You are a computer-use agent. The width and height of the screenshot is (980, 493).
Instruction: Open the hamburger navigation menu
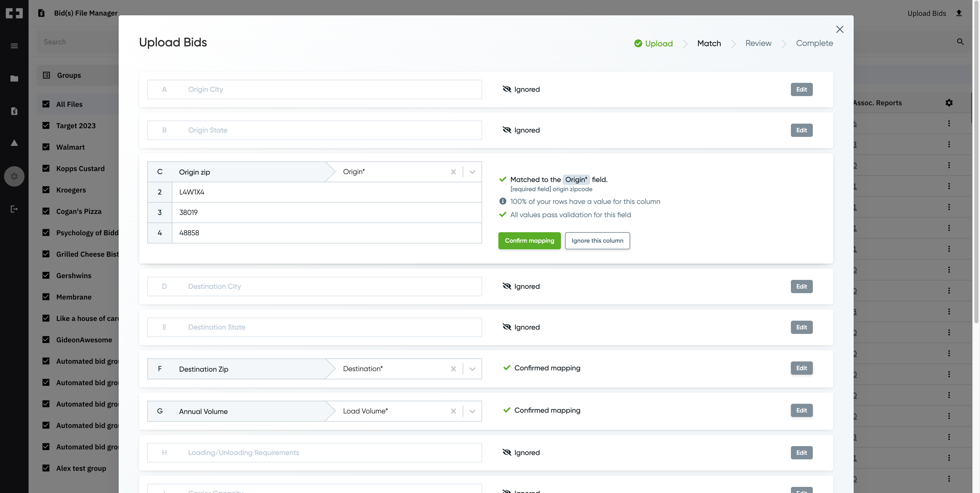point(14,45)
